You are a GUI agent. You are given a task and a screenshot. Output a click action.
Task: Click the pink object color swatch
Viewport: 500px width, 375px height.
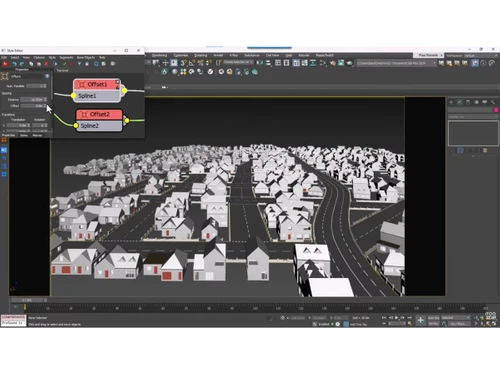tap(496, 110)
